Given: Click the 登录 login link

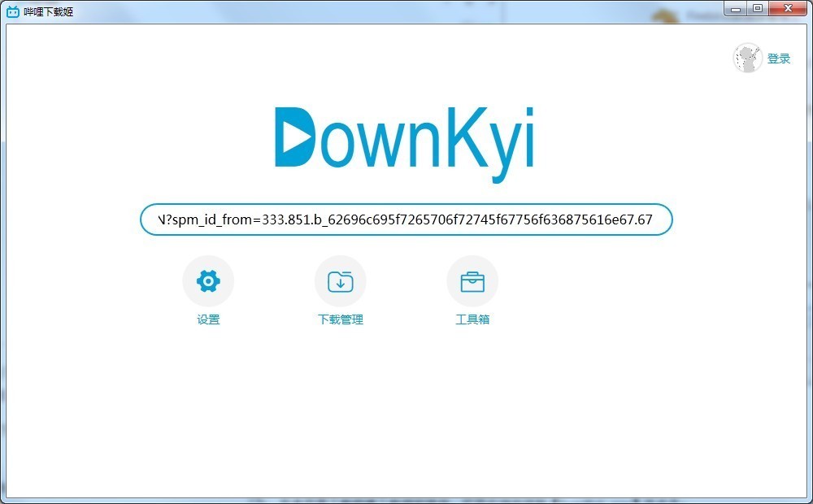Looking at the screenshot, I should tap(779, 59).
